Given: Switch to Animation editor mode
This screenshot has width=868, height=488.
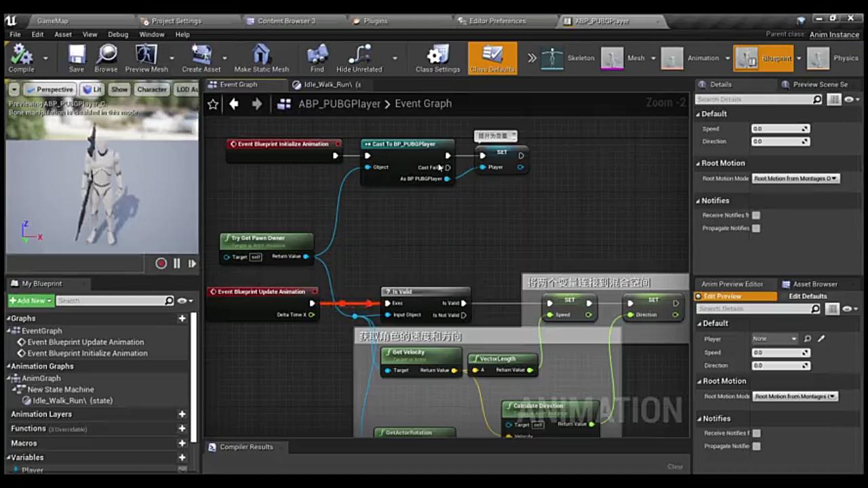Looking at the screenshot, I should point(690,58).
